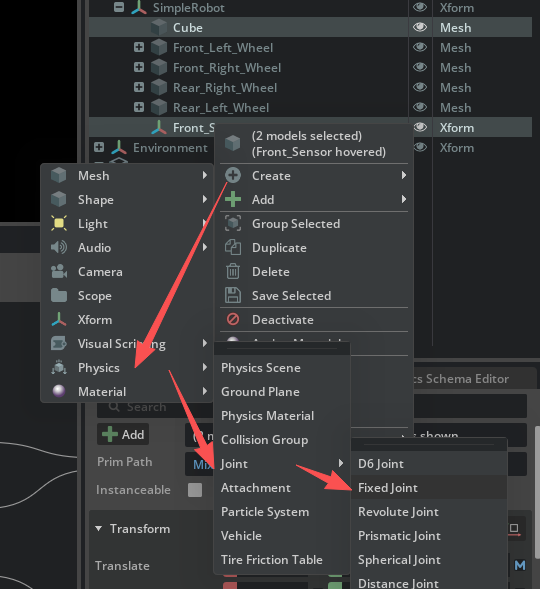The image size is (540, 589).
Task: Click the Camera icon in Create menu
Action: pos(59,272)
